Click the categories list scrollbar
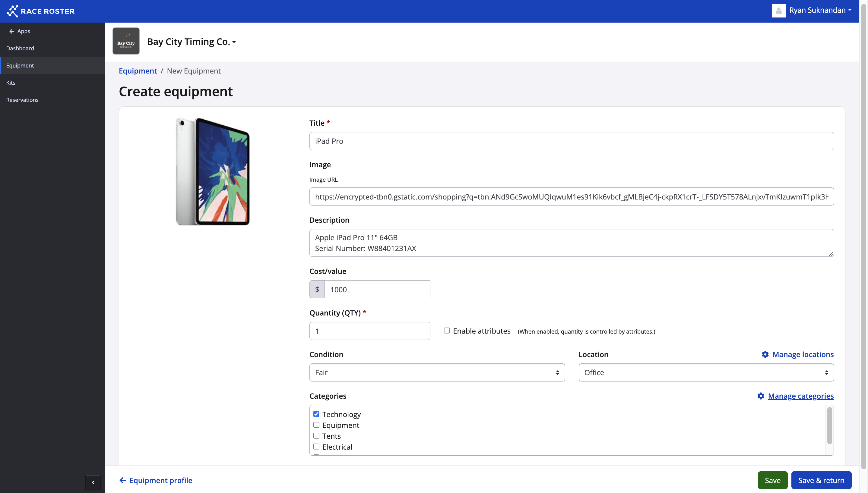 [829, 426]
